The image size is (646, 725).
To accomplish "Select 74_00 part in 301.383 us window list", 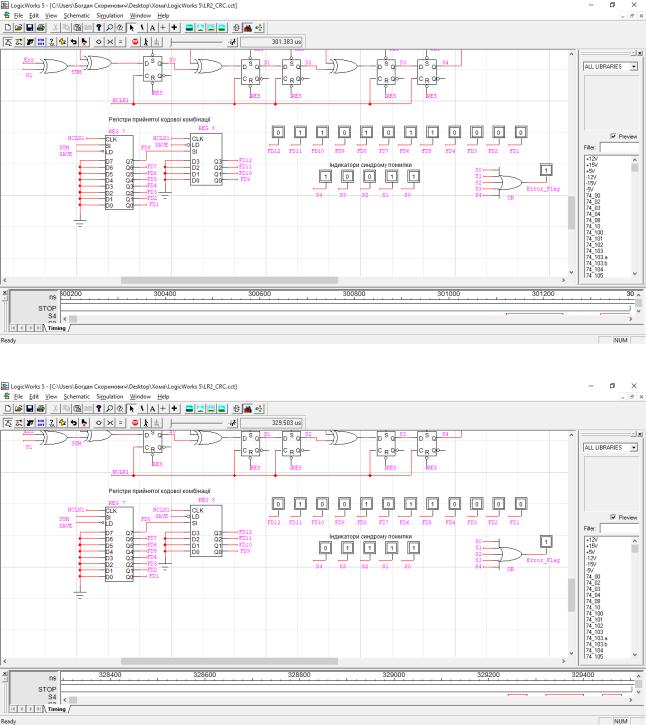I will click(593, 196).
